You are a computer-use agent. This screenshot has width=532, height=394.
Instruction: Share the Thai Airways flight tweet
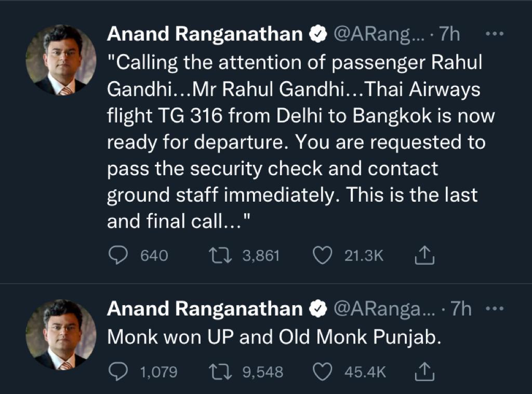point(424,255)
